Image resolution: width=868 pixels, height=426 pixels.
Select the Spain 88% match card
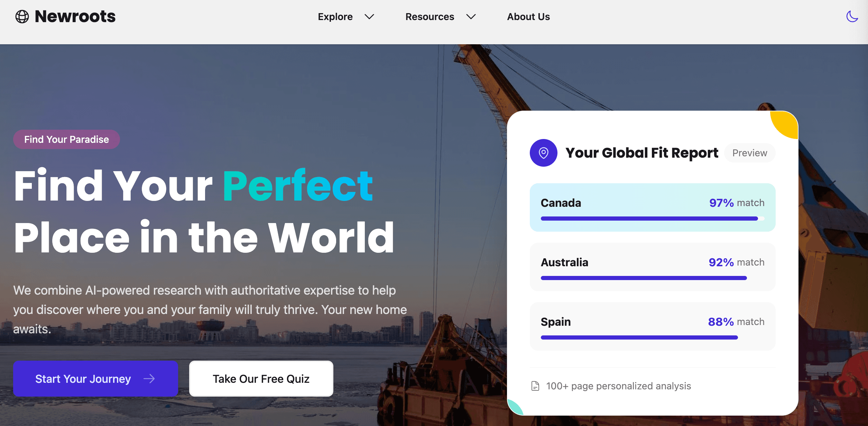(x=652, y=326)
